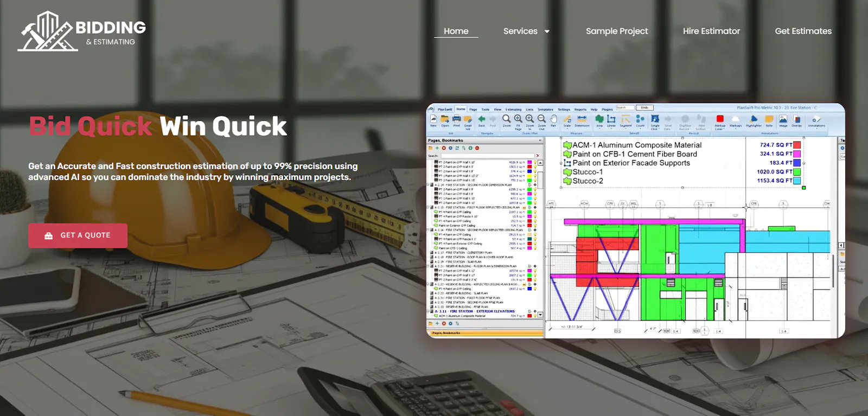The image size is (868, 416).
Task: Toggle lightbulb on the 4526.9 sq ft row
Action: point(535,162)
